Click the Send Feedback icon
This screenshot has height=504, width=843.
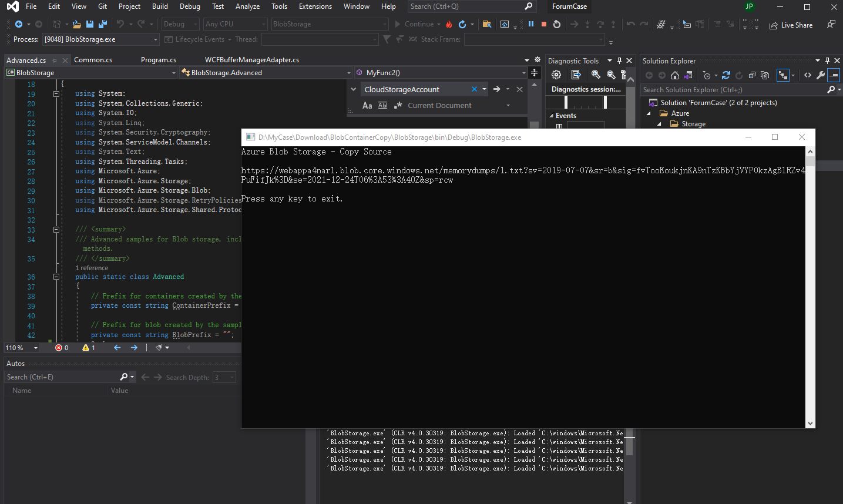coord(831,24)
